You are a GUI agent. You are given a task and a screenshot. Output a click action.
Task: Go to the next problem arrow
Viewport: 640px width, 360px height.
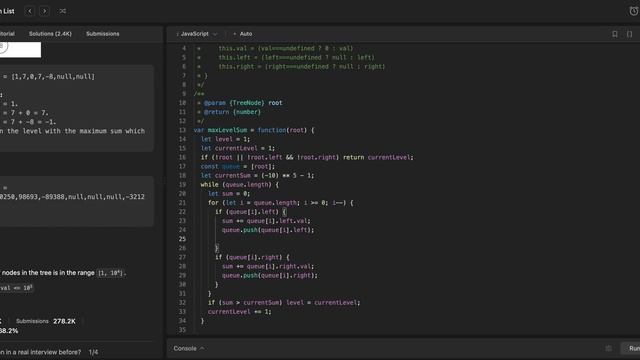[44, 11]
